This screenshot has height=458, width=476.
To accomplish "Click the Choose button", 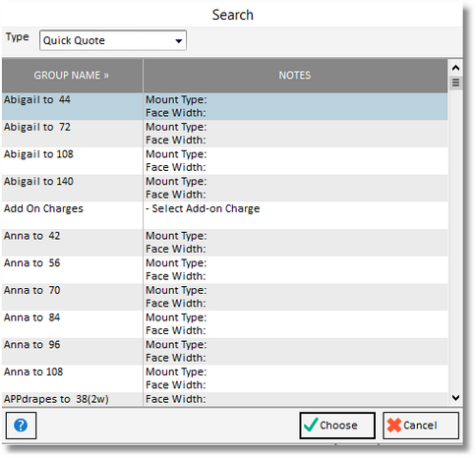I will click(x=337, y=426).
